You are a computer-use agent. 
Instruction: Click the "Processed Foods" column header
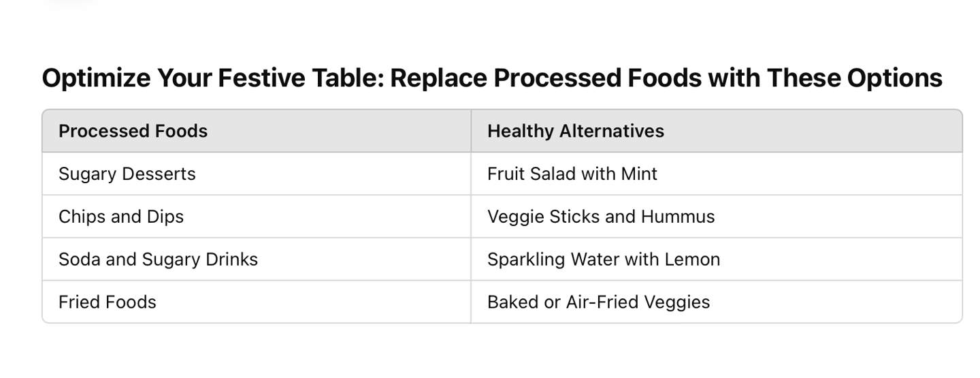133,131
